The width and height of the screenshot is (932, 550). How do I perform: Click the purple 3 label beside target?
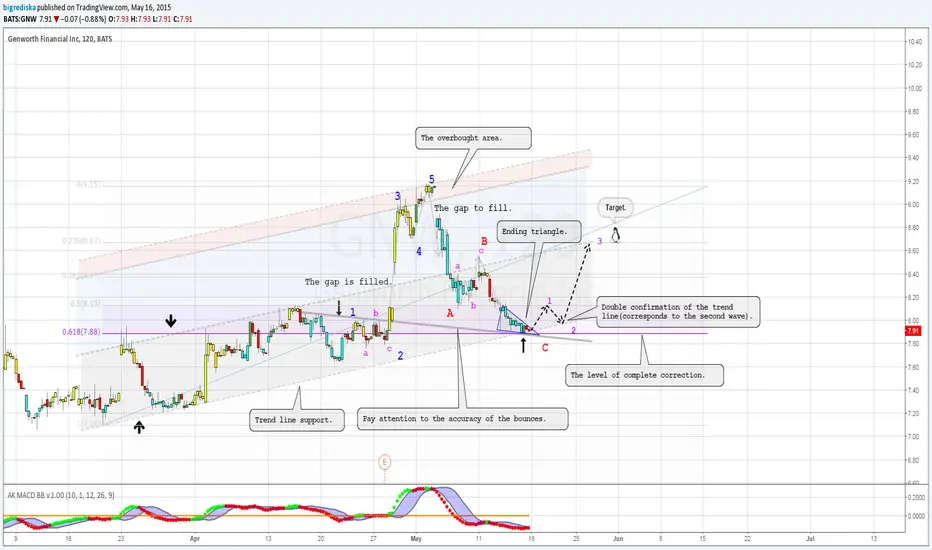600,241
